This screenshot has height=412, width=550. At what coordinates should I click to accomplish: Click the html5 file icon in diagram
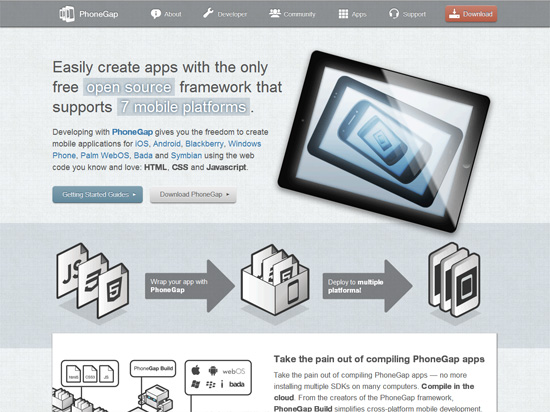(x=73, y=374)
